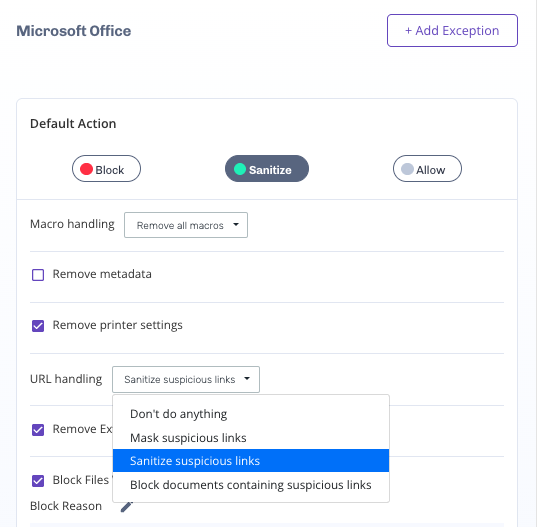Uncheck Remove printer settings checkbox

38,326
